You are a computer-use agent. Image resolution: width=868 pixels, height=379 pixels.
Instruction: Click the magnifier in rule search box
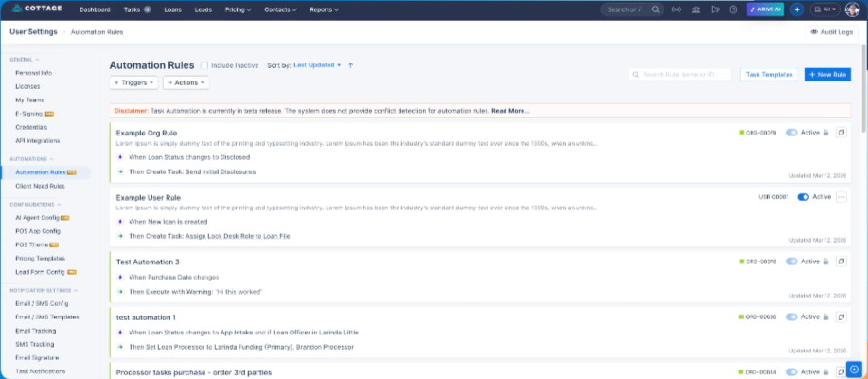pos(636,74)
